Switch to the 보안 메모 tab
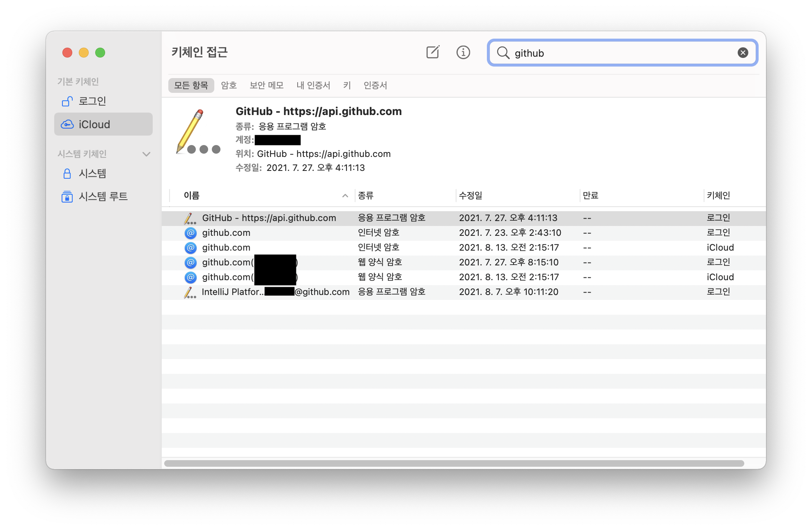812x530 pixels. 266,85
